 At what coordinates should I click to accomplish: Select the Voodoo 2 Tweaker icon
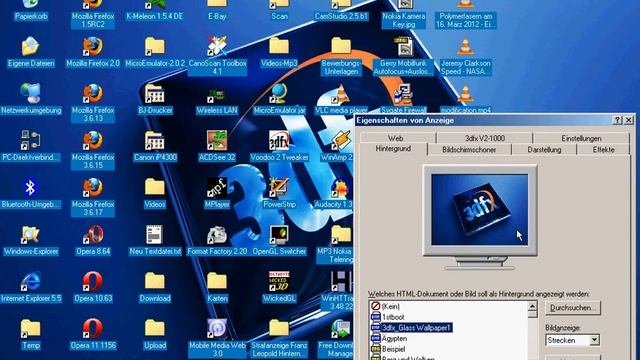pos(279,146)
